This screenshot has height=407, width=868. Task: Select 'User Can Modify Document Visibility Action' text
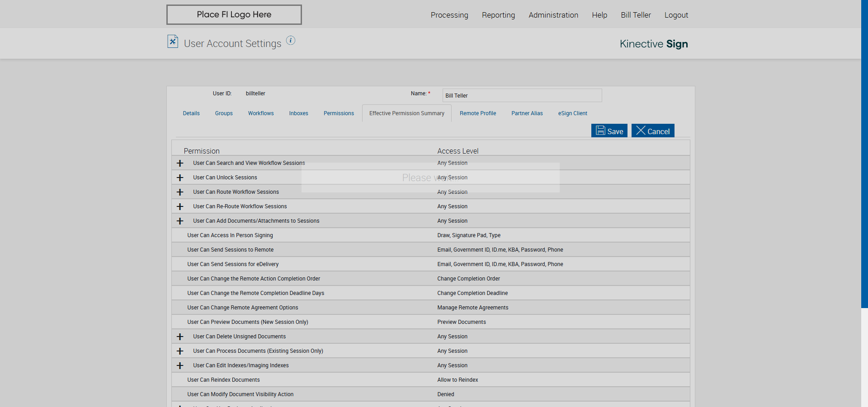[241, 394]
